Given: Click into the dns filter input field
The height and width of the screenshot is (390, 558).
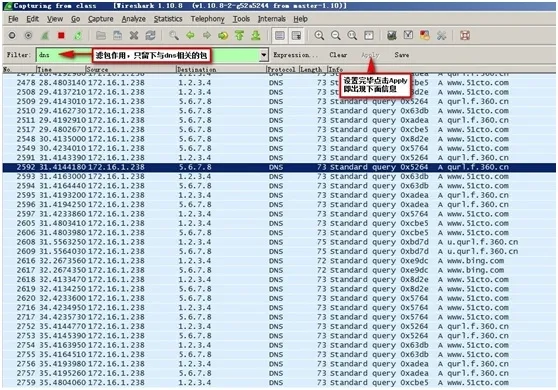Looking at the screenshot, I should (x=148, y=55).
